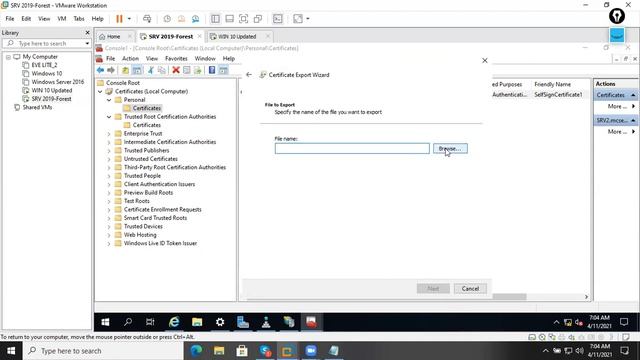Toggle the MMC Action Pane icon
Image resolution: width=640 pixels, height=360 pixels.
pos(223,70)
